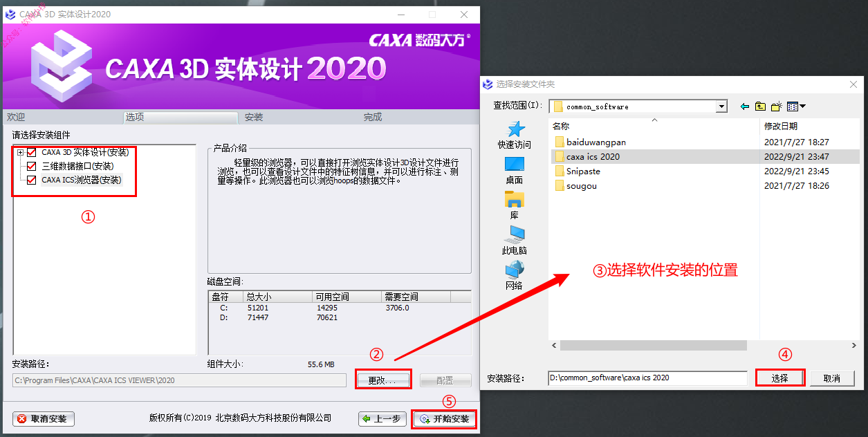Click the file list scrollbar left arrow
This screenshot has width=868, height=437.
click(553, 345)
